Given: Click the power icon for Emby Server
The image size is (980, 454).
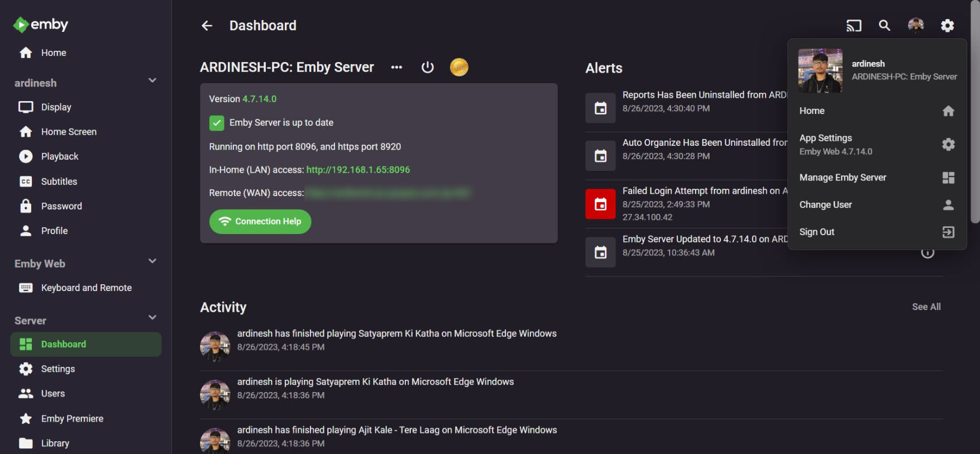Looking at the screenshot, I should [427, 68].
